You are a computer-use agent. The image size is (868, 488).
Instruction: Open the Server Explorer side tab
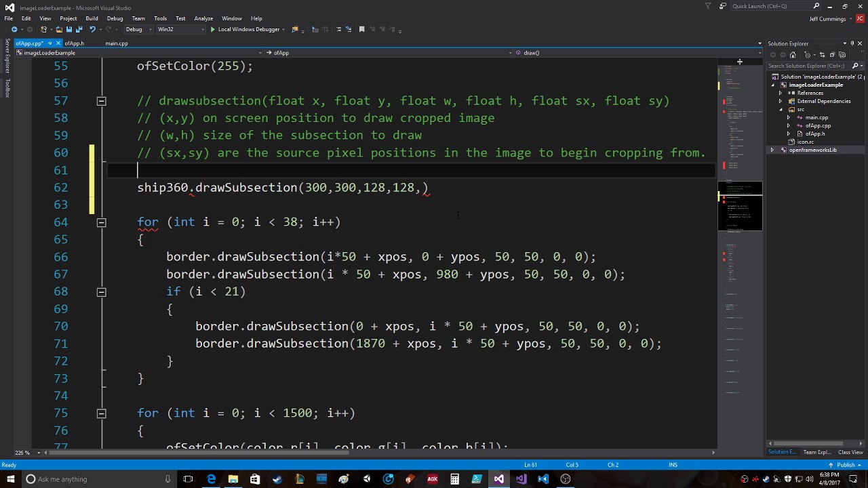pyautogui.click(x=7, y=56)
